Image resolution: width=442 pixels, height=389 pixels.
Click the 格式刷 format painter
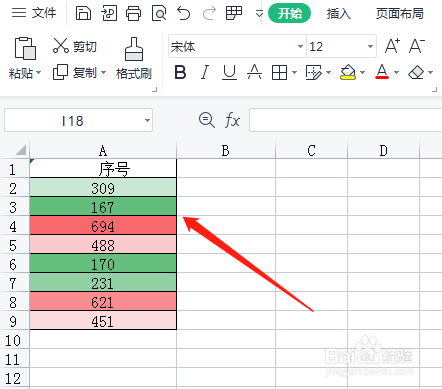pos(134,59)
